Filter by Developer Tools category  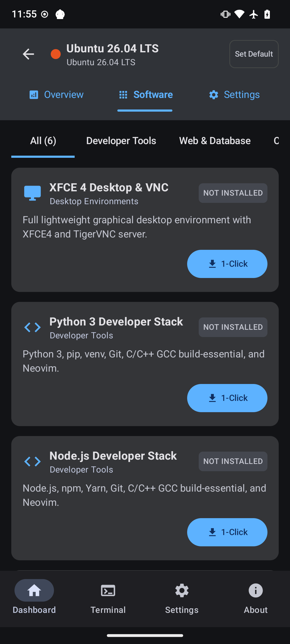[x=121, y=141]
